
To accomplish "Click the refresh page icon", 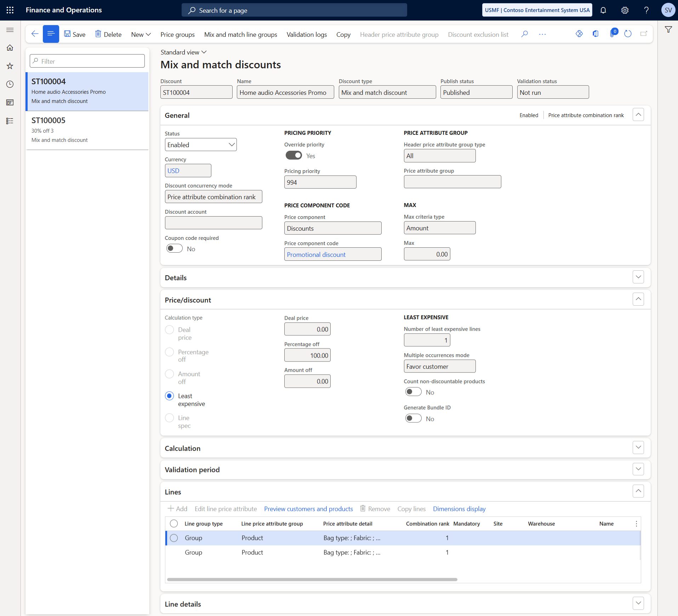I will (x=628, y=34).
